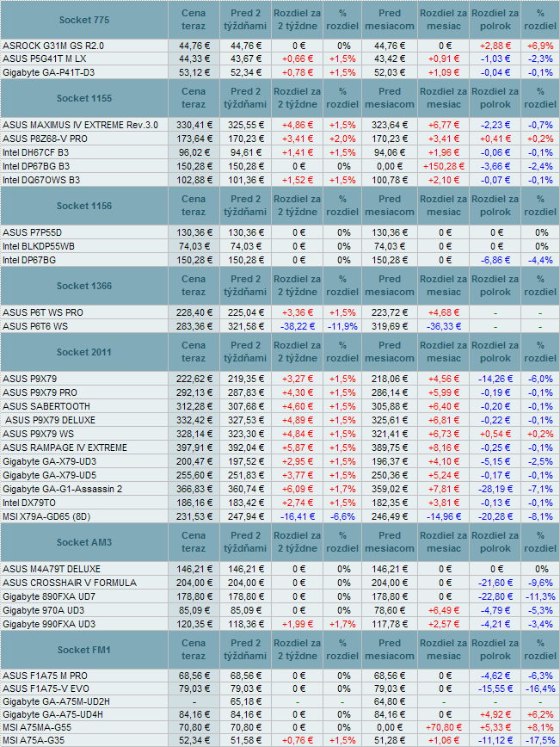Click the ASUS SABERTOOTH name
The image size is (560, 747).
tap(46, 406)
